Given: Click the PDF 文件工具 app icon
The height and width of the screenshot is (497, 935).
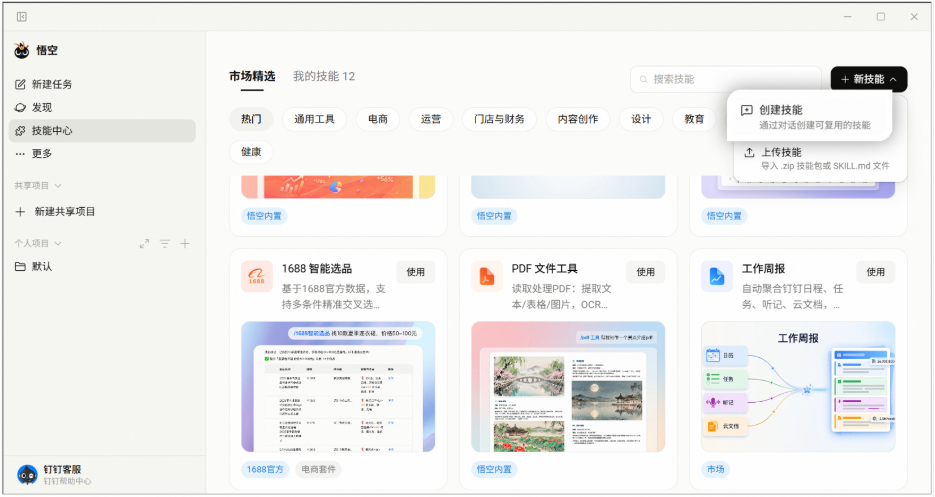Looking at the screenshot, I should pyautogui.click(x=487, y=277).
